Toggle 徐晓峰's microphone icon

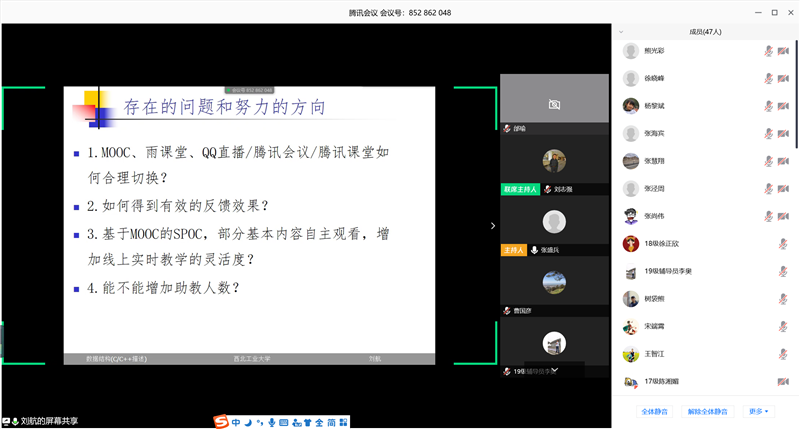[768, 79]
